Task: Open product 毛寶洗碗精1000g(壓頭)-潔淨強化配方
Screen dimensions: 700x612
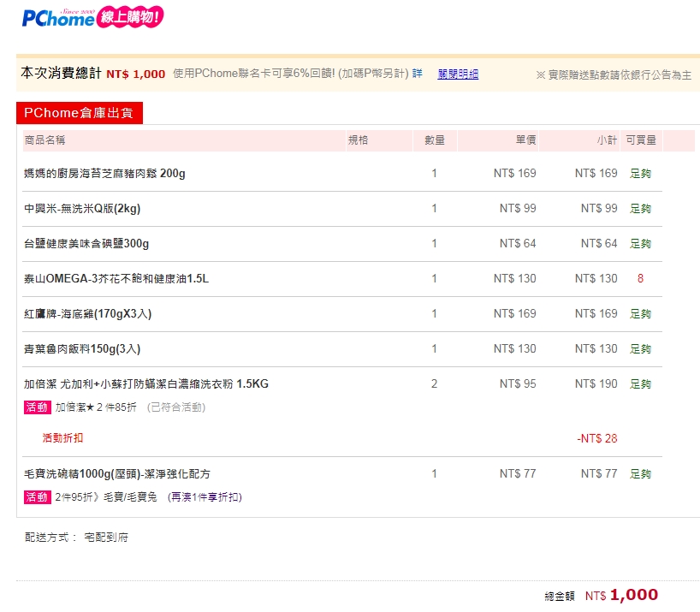Action: point(117,473)
